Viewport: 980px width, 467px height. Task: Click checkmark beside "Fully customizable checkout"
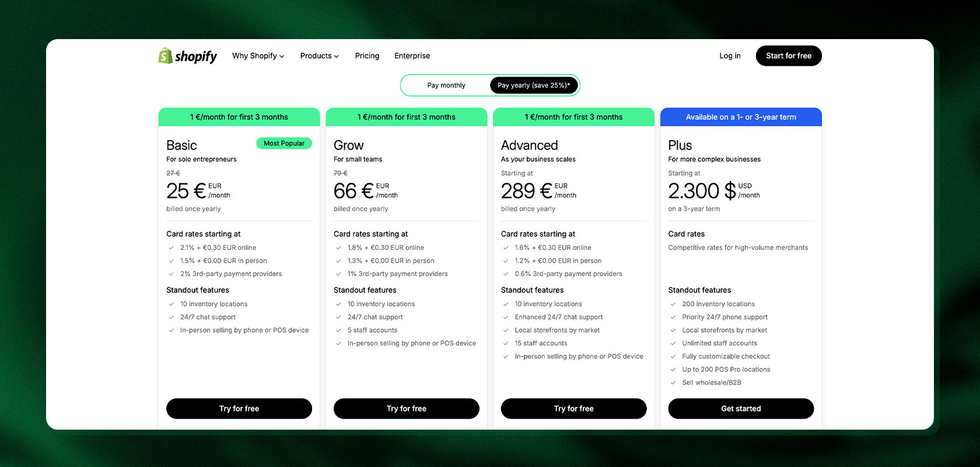click(673, 356)
